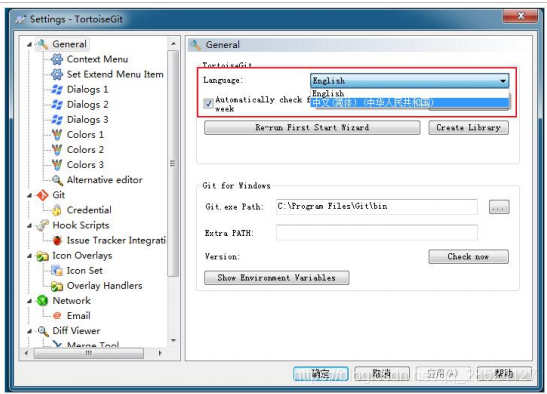Click the tree scroll left arrow
This screenshot has height=394, width=547.
(27, 353)
